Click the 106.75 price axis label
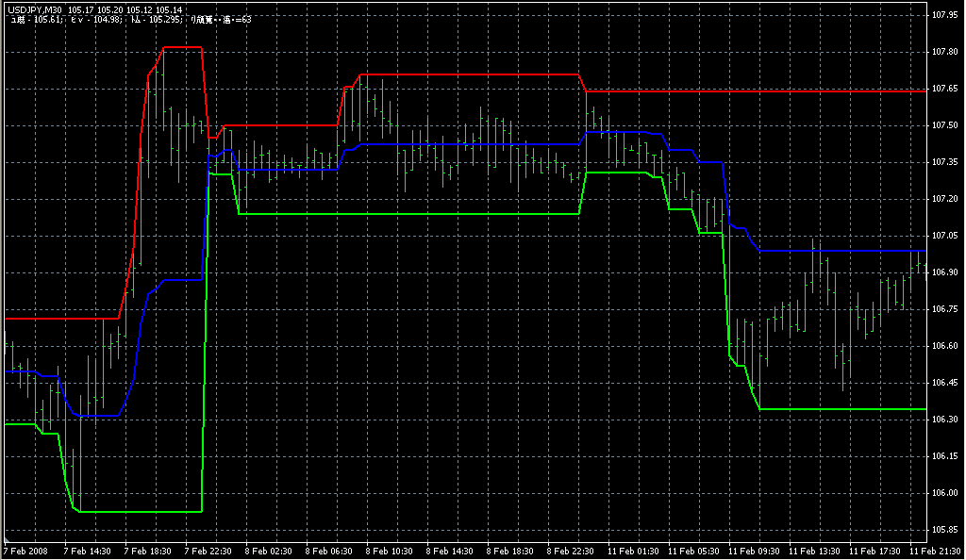The width and height of the screenshot is (966, 560). 945,309
